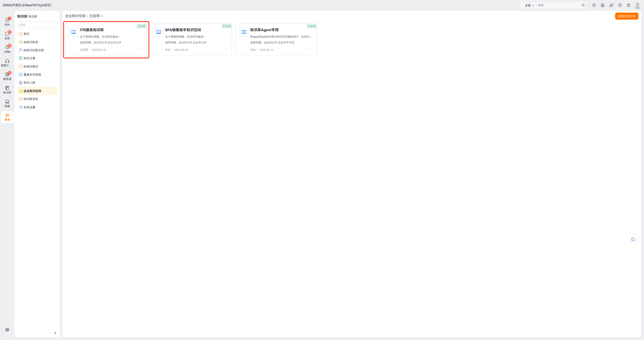The height and width of the screenshot is (340, 644).
Task: Expand the 已启用 status filter dropdown
Action: pos(97,16)
